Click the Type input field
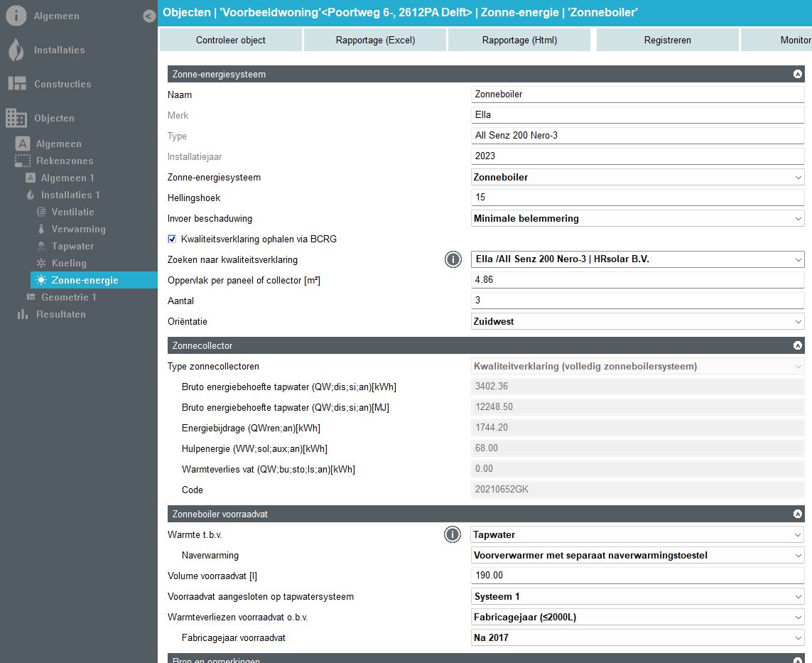This screenshot has height=663, width=812. click(637, 136)
